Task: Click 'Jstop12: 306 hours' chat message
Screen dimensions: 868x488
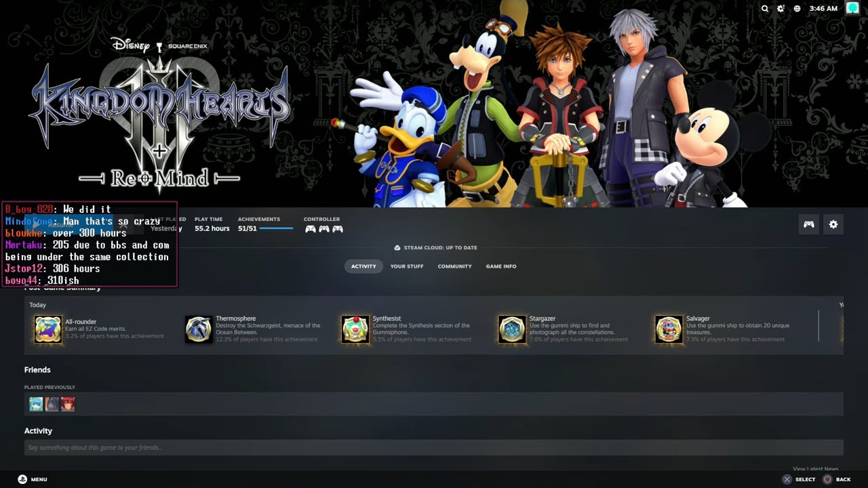Action: tap(52, 268)
